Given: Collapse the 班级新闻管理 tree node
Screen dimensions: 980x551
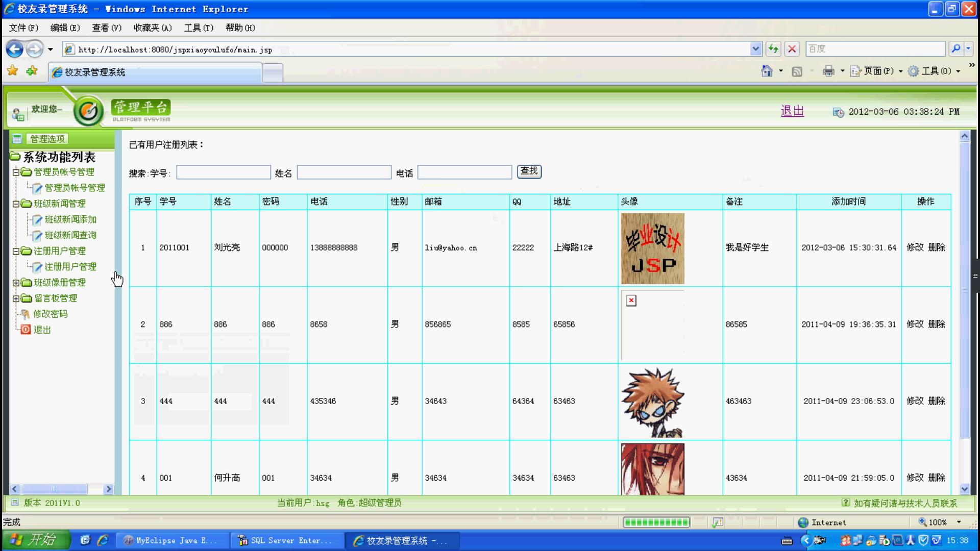Looking at the screenshot, I should (x=16, y=204).
